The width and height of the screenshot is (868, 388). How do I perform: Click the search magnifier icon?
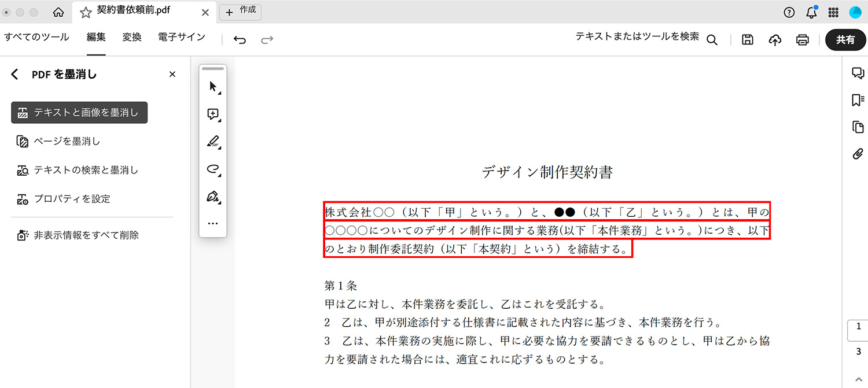click(712, 40)
